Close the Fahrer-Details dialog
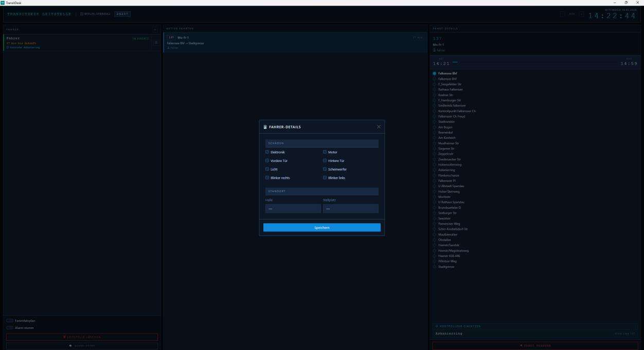Screen dimensions: 644x350 379,127
